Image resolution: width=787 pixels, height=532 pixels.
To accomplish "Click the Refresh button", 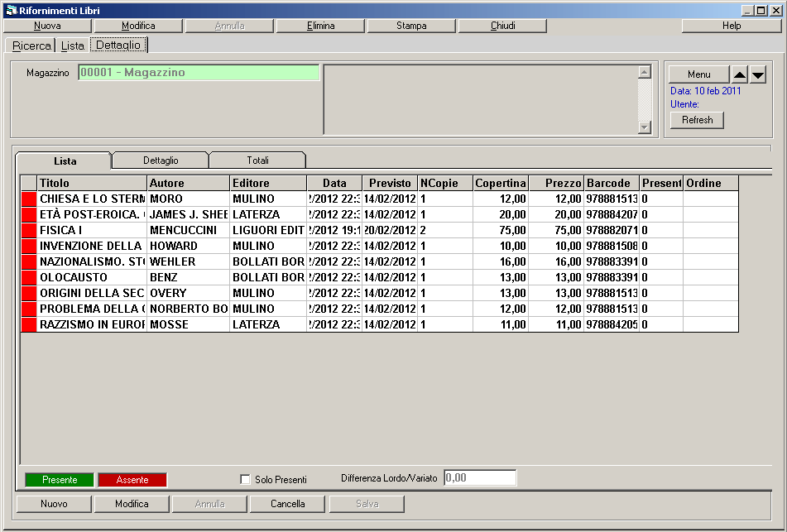I will pyautogui.click(x=697, y=120).
